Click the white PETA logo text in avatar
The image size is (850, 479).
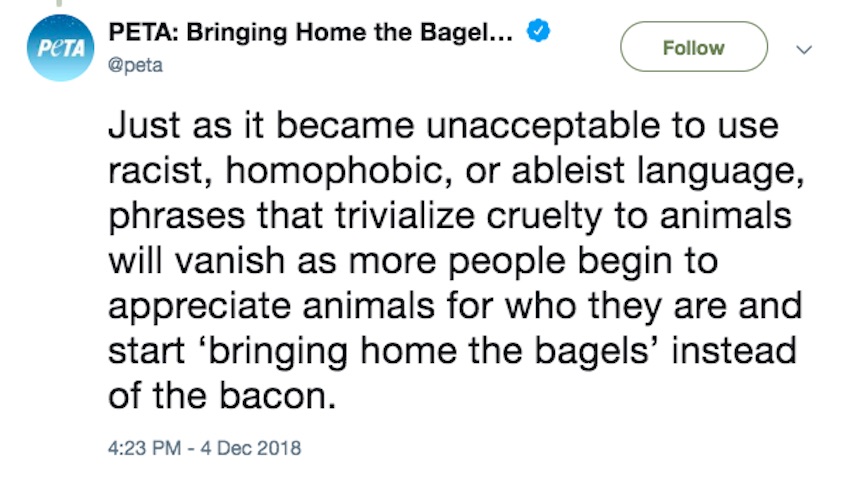pos(61,49)
